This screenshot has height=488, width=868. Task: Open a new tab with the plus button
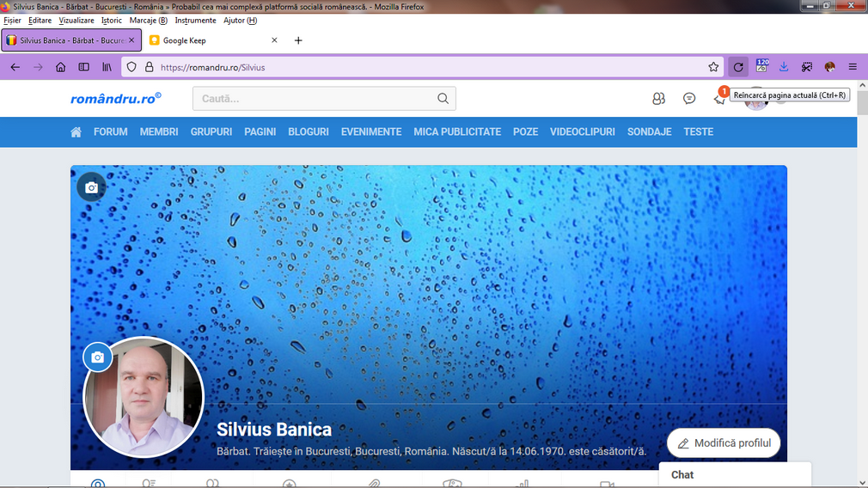point(298,40)
